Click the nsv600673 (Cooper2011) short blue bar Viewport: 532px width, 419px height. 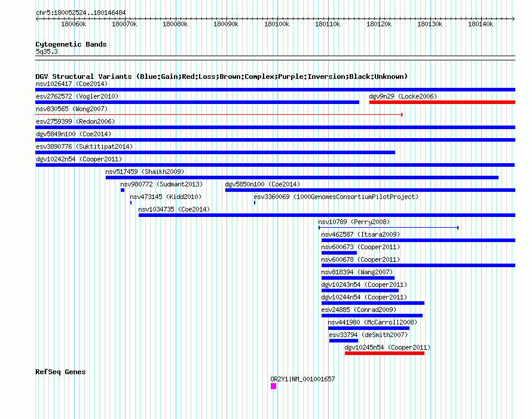tap(340, 253)
